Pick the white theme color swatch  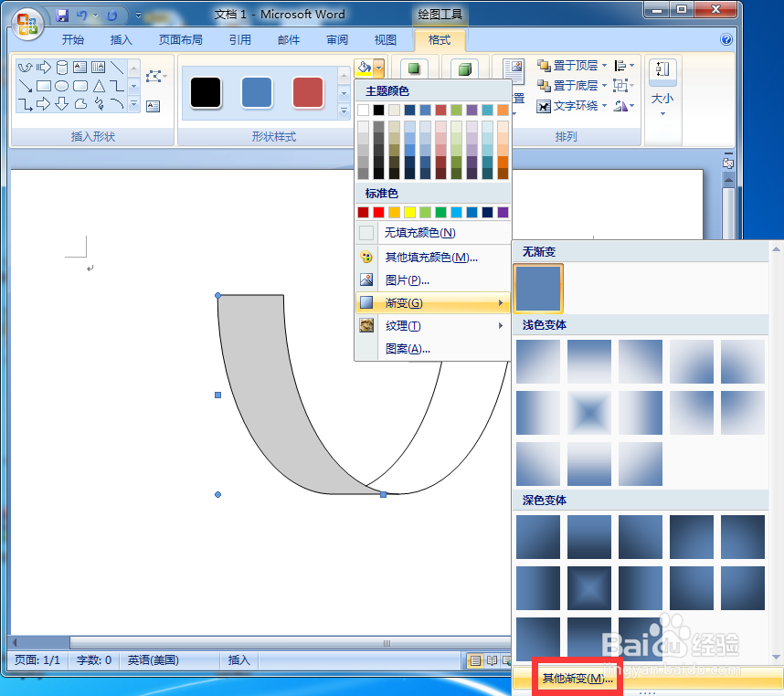pyautogui.click(x=364, y=110)
